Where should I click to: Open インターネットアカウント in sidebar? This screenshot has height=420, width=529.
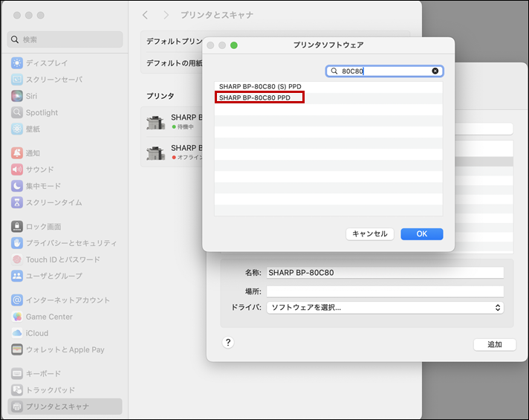[x=60, y=300]
